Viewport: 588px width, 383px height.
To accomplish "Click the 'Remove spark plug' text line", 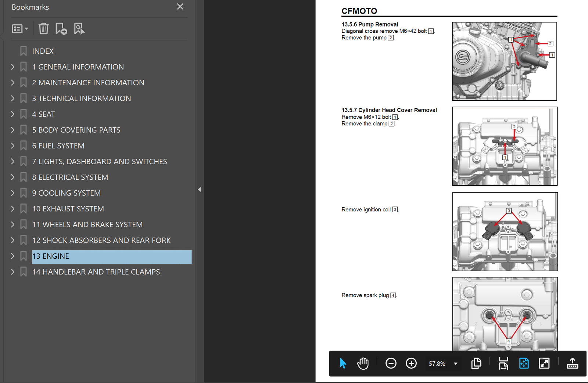I will [369, 295].
